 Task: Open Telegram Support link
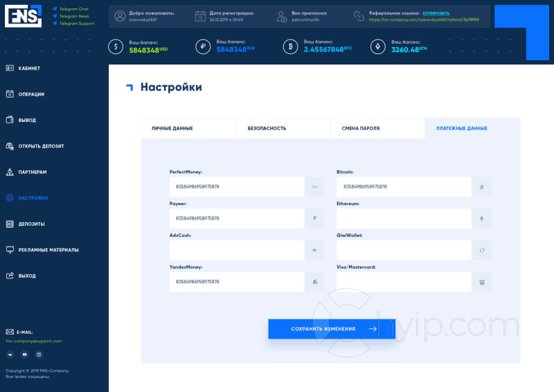(77, 24)
